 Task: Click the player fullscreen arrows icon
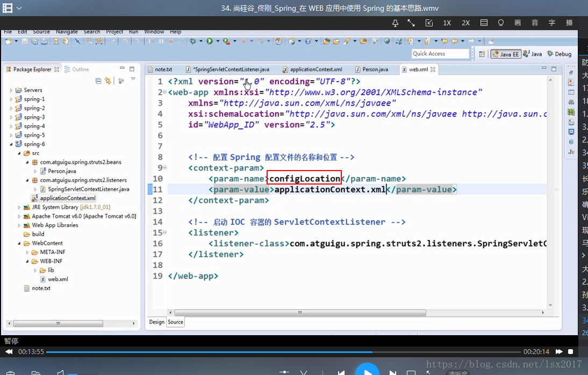pos(411,23)
